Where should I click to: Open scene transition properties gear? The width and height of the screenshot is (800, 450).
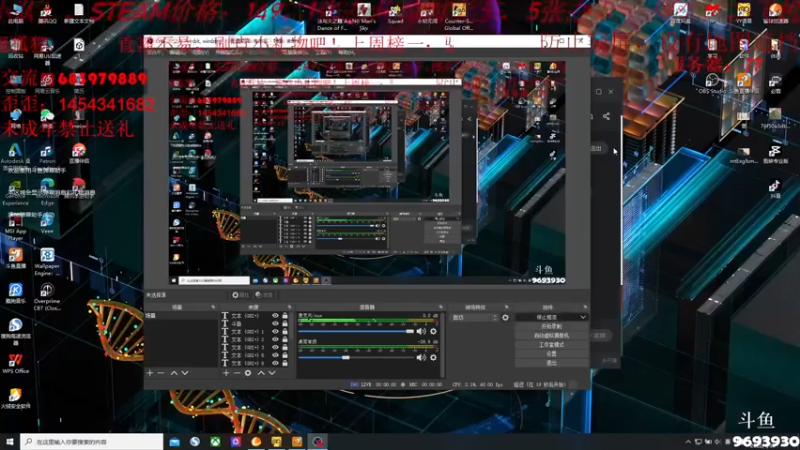(x=505, y=317)
